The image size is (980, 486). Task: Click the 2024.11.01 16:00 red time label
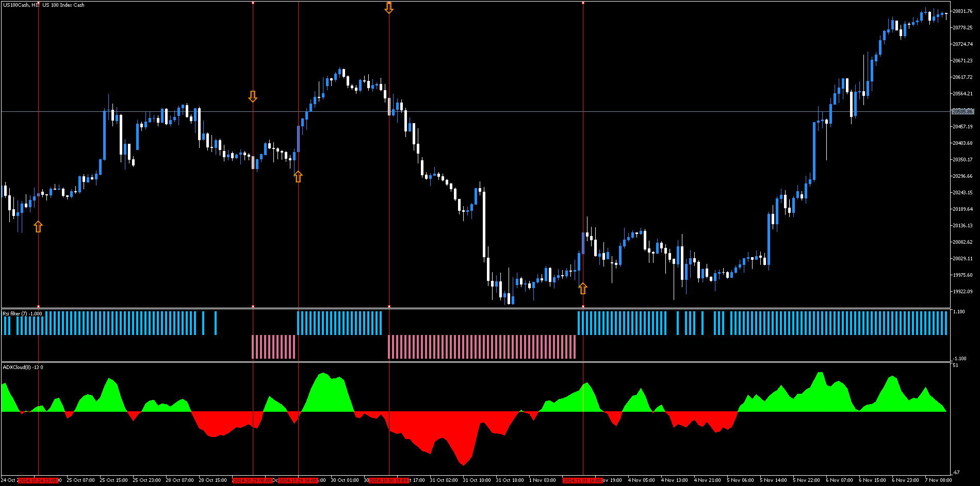click(x=583, y=480)
